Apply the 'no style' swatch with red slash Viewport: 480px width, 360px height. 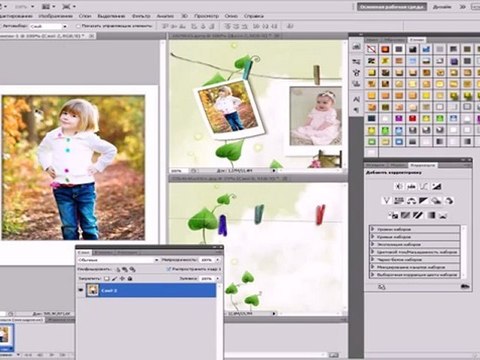coord(372,49)
